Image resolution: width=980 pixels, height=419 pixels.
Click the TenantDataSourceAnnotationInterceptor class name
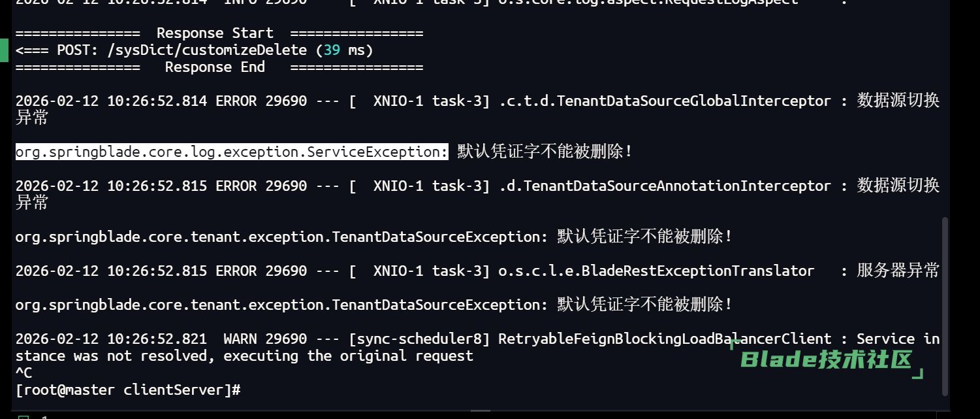tap(665, 186)
